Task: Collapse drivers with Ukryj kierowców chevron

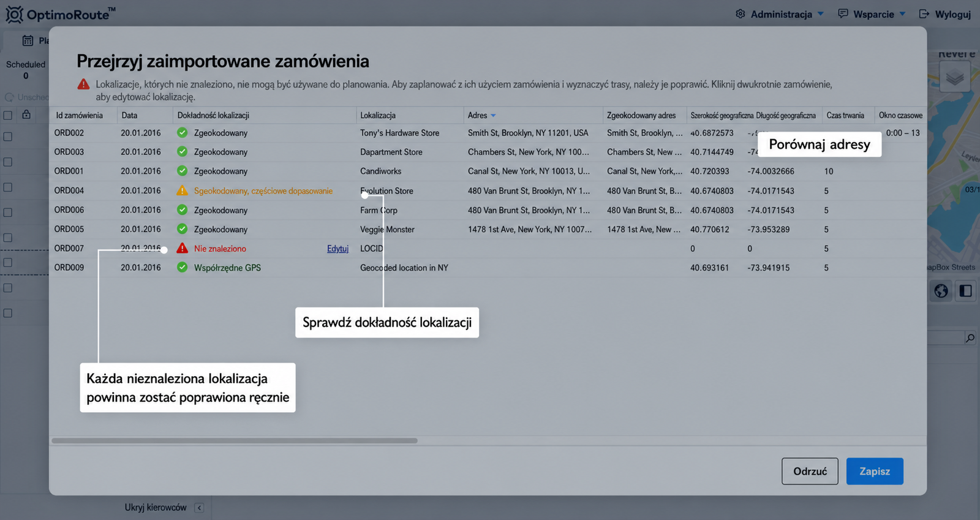Action: [x=198, y=508]
